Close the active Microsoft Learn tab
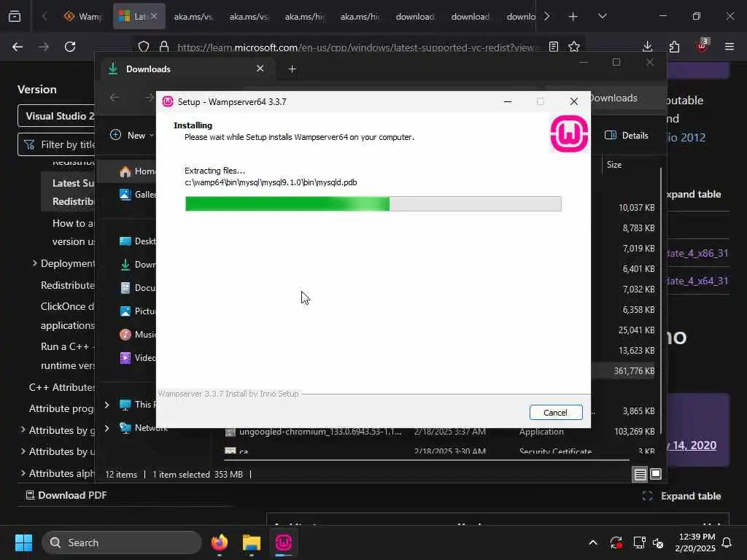 click(x=154, y=16)
